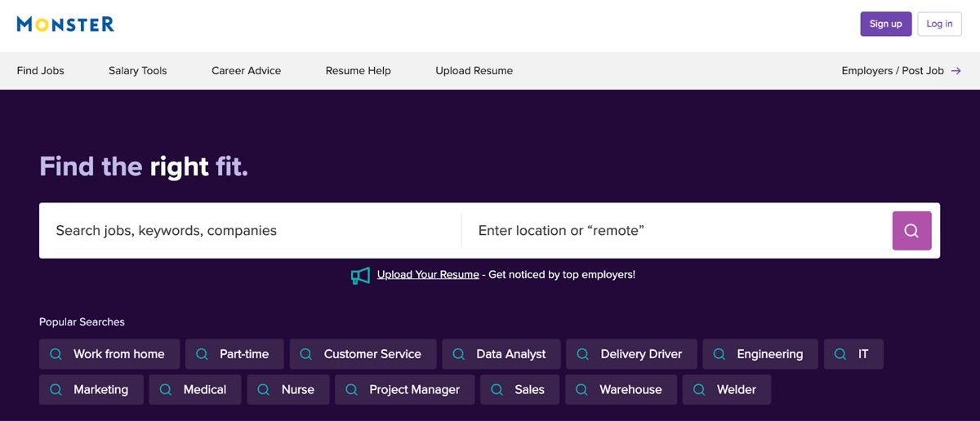Screen dimensions: 980x421
Task: Focus the job keywords search field
Action: (x=251, y=231)
